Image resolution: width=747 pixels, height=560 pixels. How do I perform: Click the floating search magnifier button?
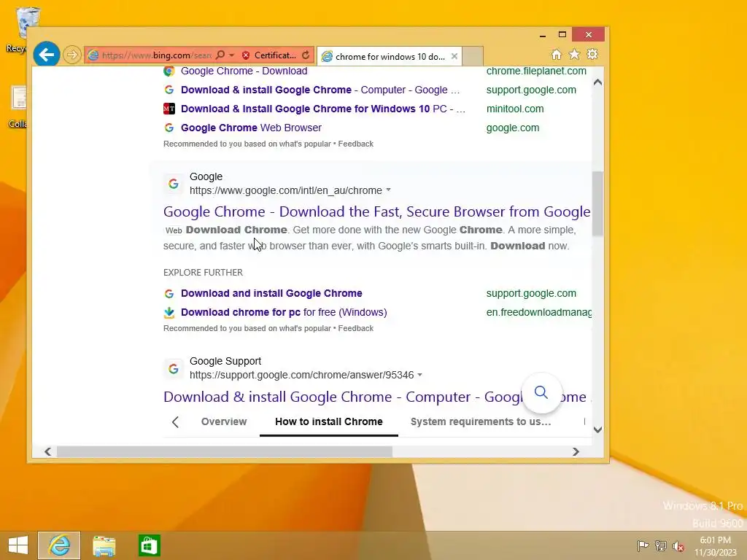(541, 393)
